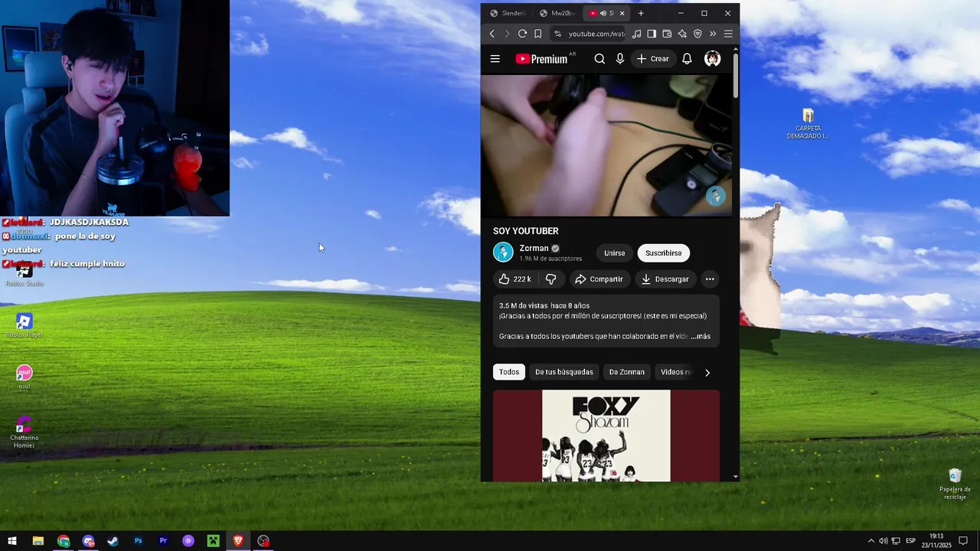The image size is (980, 551).
Task: Go back using browser back arrow
Action: [x=492, y=34]
